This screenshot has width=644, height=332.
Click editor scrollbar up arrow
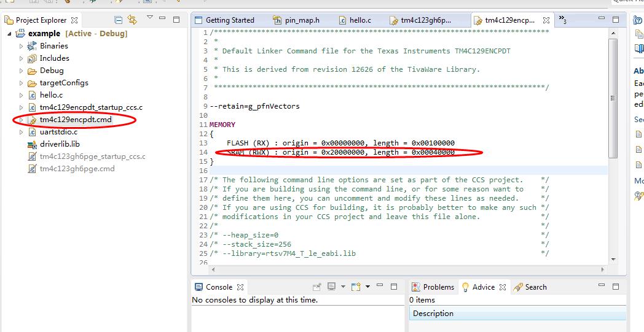(x=613, y=33)
